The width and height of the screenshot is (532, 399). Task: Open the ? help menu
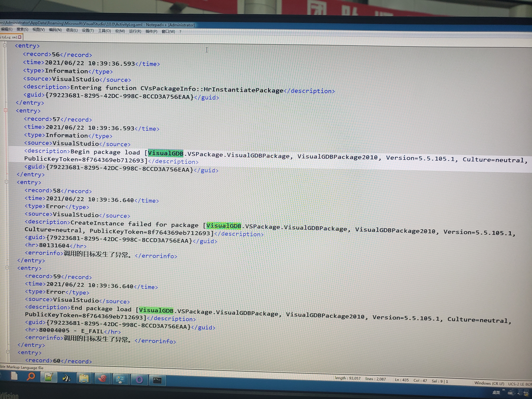pyautogui.click(x=180, y=32)
